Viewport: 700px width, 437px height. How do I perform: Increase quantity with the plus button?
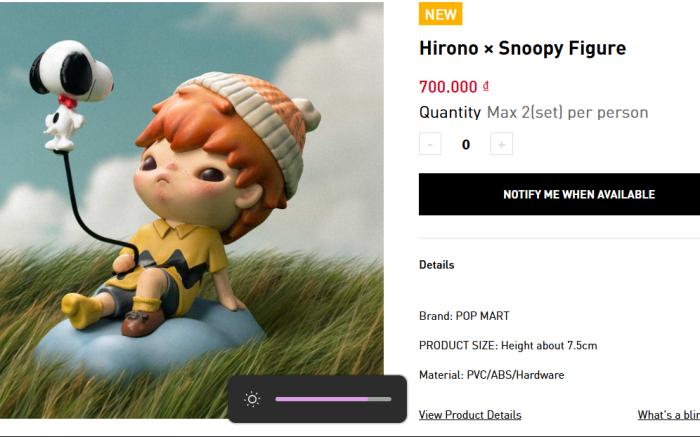[501, 144]
